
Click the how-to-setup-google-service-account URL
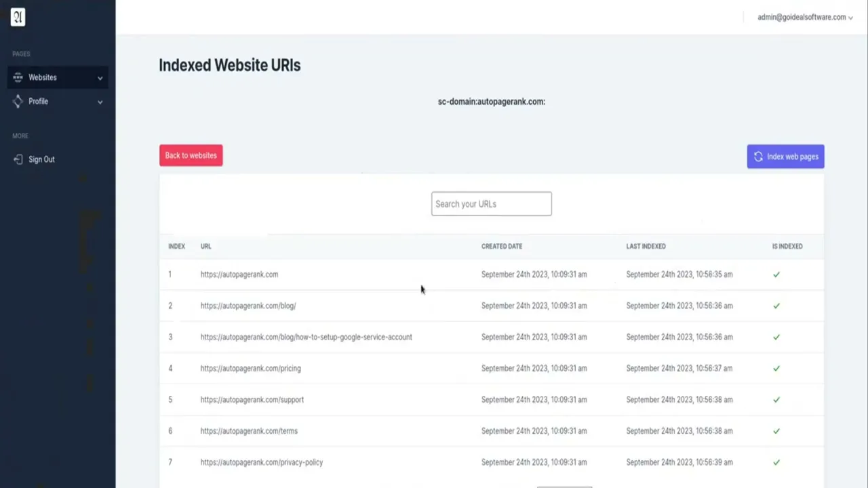[307, 337]
